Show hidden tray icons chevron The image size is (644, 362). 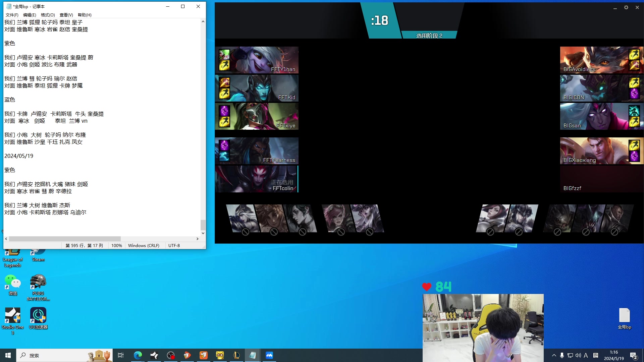point(554,355)
